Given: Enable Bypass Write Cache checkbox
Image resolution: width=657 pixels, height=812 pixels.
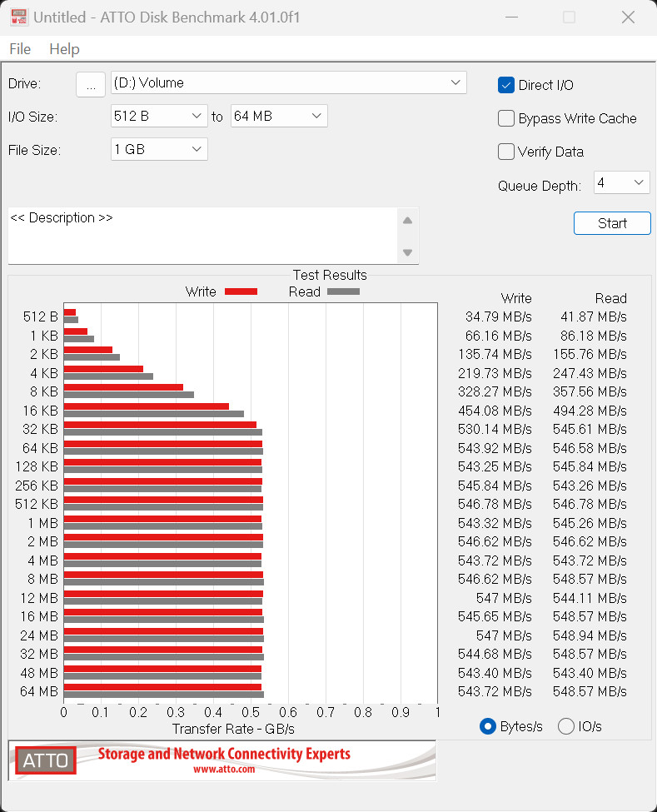Looking at the screenshot, I should tap(506, 118).
